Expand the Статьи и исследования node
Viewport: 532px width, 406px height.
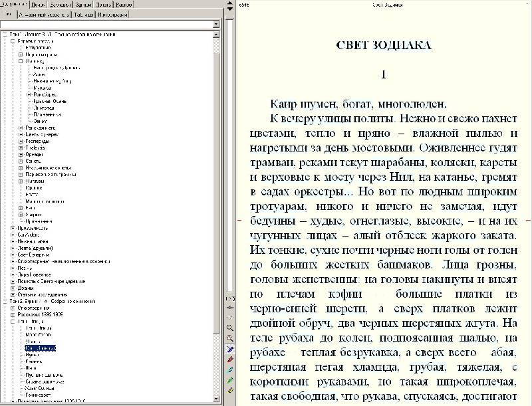point(13,295)
